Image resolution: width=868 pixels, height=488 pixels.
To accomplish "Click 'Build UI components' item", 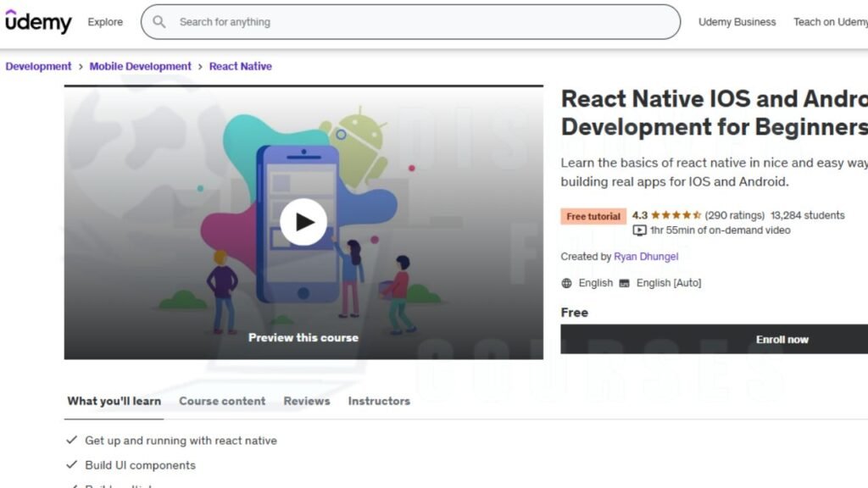I will click(x=140, y=465).
